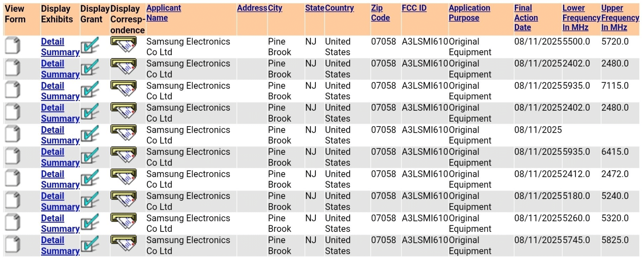Click the FCC ID column header

point(414,8)
